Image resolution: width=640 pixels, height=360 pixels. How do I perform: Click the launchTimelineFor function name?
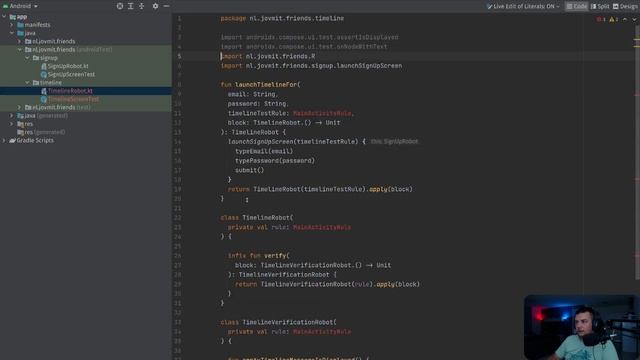click(x=266, y=84)
